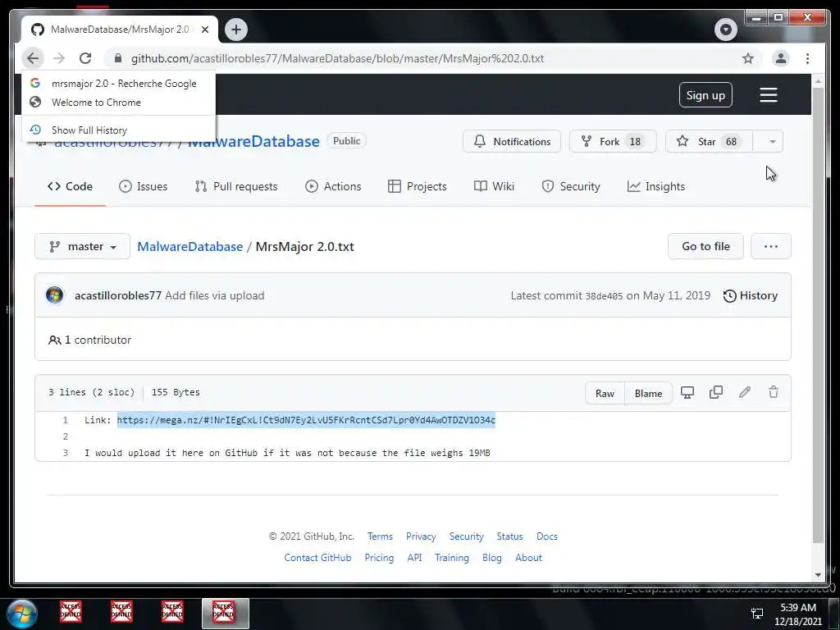Go to the Projects tab
The image size is (840, 630).
[418, 186]
